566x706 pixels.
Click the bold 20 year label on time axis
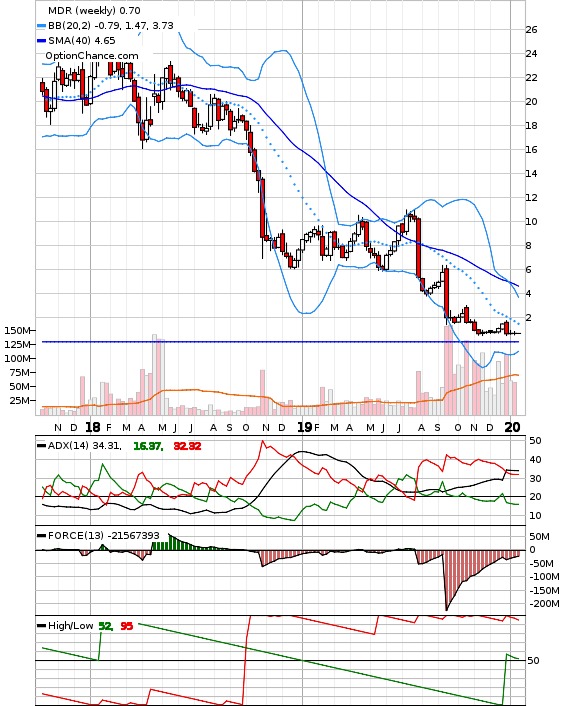tap(512, 427)
